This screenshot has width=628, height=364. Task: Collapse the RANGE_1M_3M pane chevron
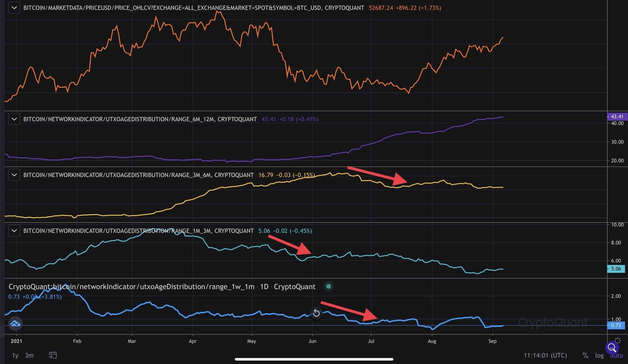(x=14, y=231)
